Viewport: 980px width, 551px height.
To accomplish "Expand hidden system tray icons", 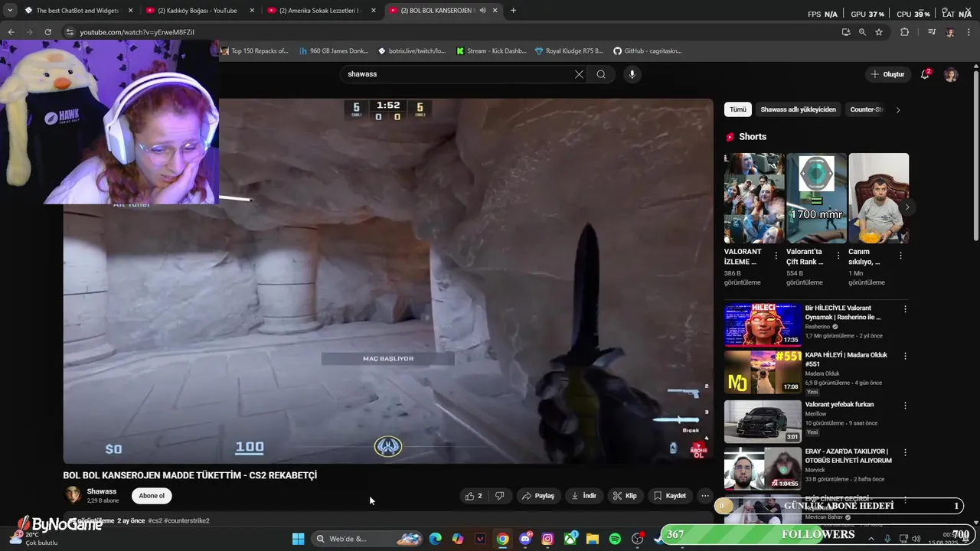I will coord(871,539).
